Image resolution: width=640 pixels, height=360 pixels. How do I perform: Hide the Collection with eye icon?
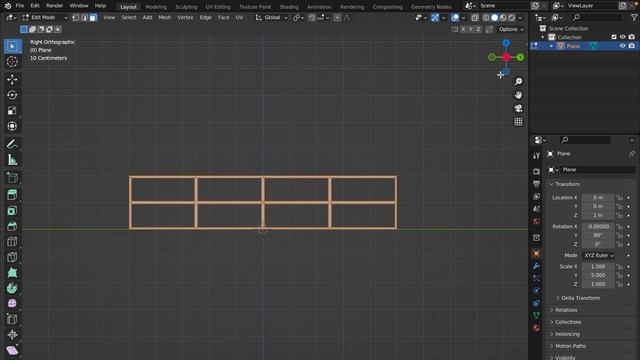click(x=623, y=37)
